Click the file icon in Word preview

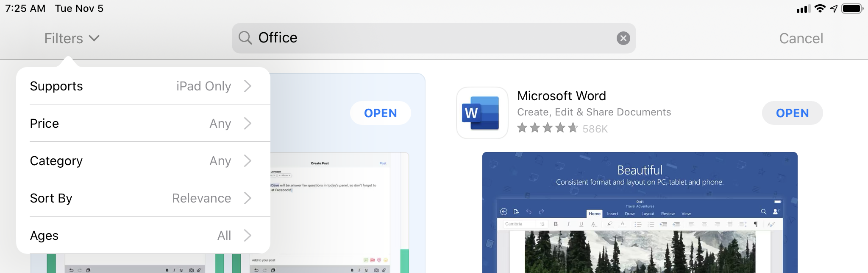point(516,211)
